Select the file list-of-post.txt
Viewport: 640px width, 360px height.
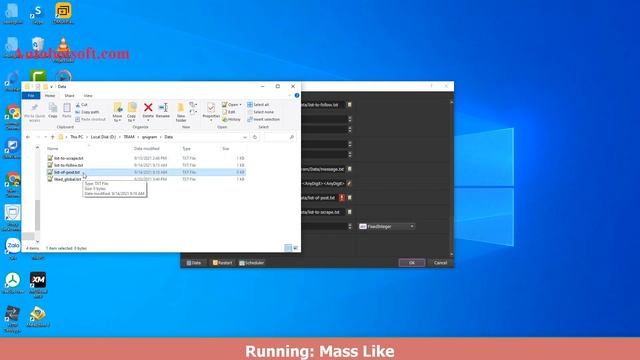[x=67, y=172]
